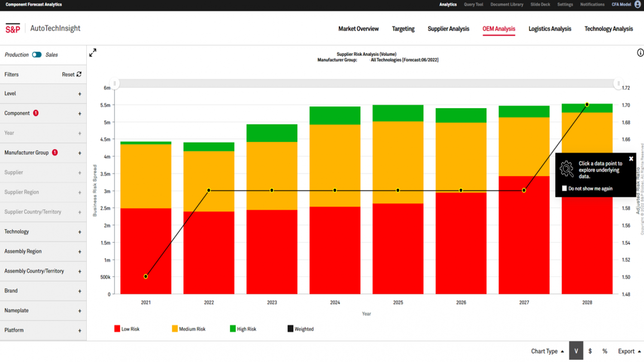Viewport: 644px width, 362px height.
Task: Click the left handle of range slider
Action: click(x=114, y=84)
